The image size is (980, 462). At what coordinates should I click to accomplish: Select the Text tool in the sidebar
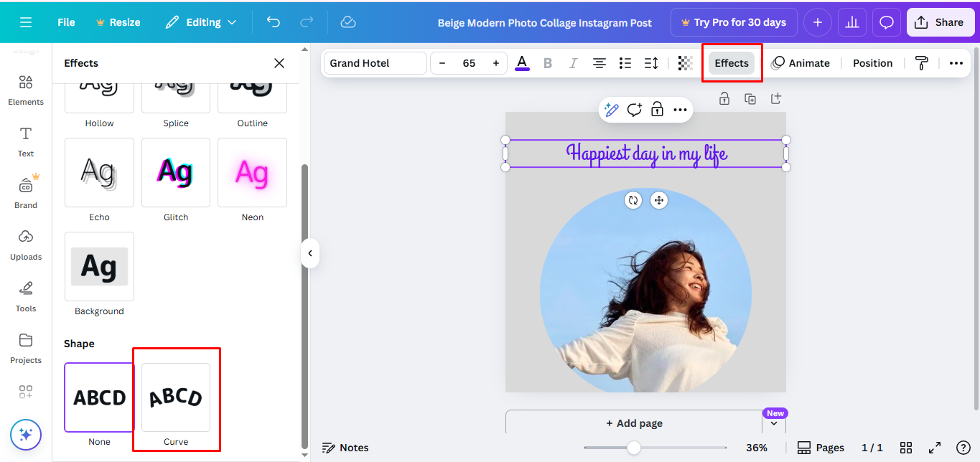(x=25, y=141)
